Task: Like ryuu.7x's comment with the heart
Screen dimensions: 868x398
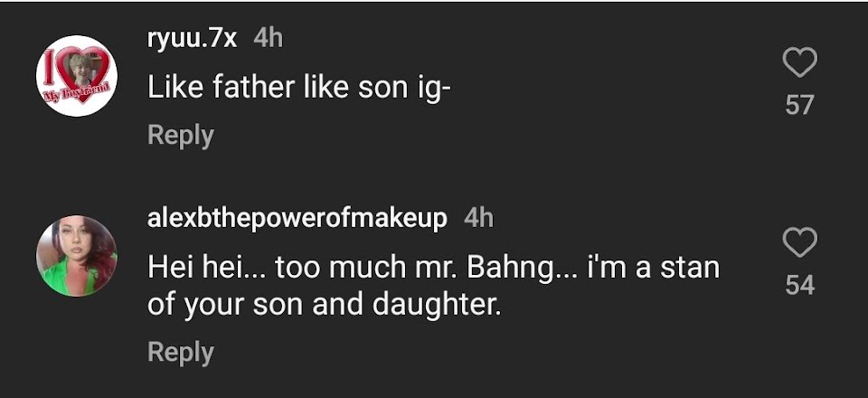Action: click(x=799, y=64)
